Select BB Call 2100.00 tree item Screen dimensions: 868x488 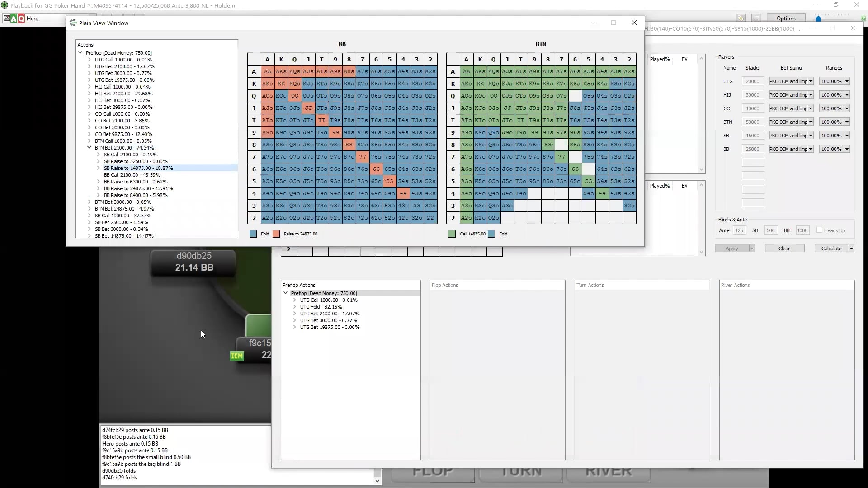tap(132, 175)
